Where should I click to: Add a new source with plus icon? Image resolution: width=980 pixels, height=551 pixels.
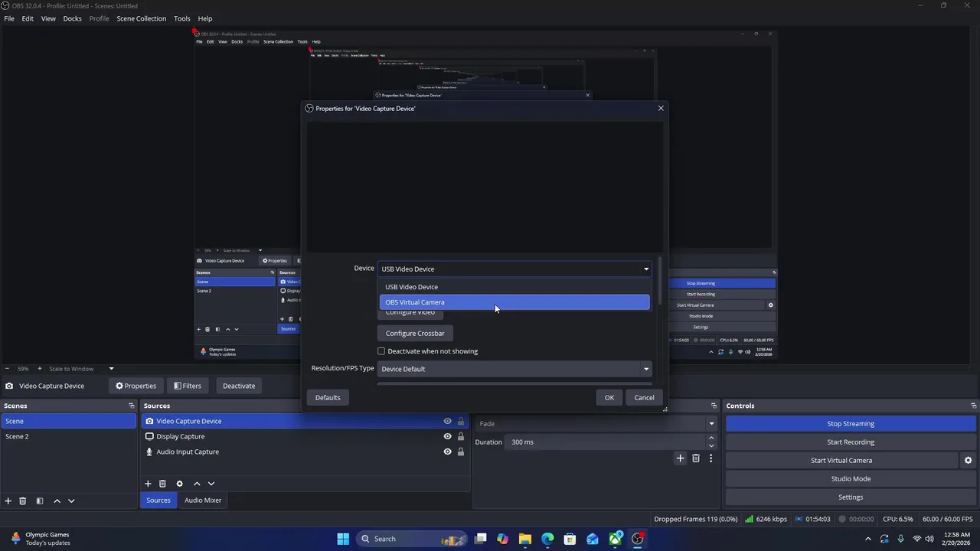pos(148,484)
